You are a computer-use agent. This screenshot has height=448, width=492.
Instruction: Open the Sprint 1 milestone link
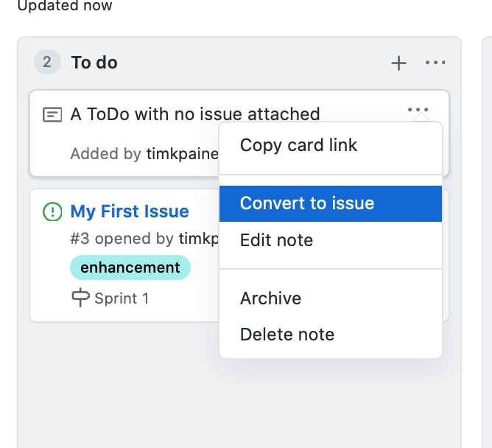[x=122, y=298]
